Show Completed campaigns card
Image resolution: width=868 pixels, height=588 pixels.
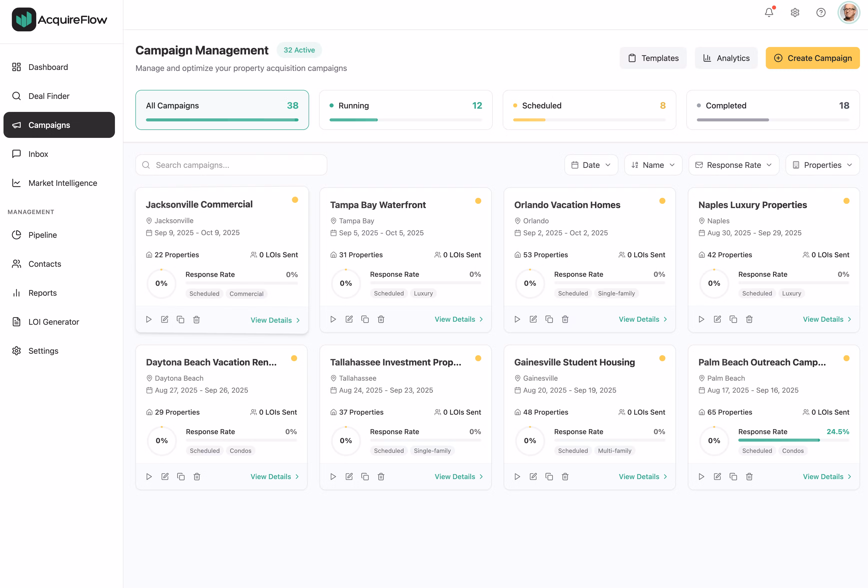(773, 110)
